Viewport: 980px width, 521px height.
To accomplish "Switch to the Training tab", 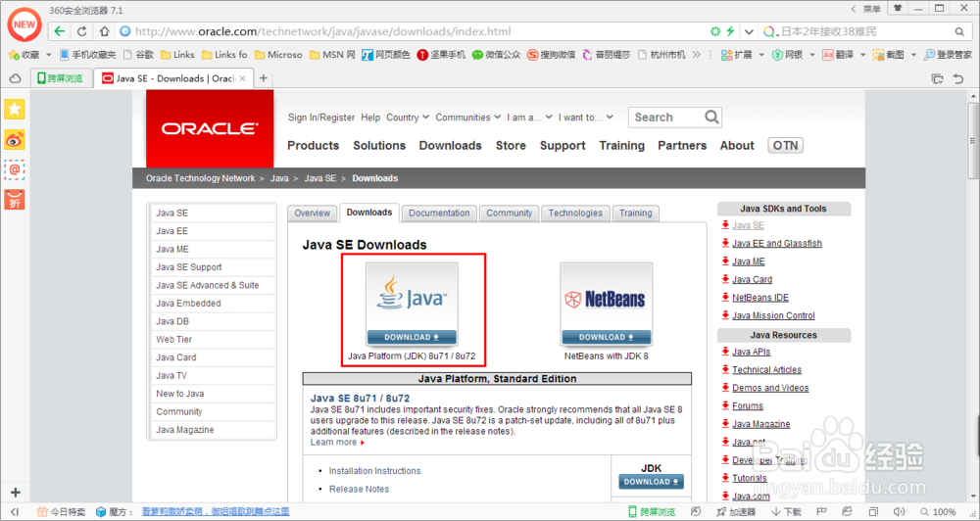I will (x=636, y=213).
